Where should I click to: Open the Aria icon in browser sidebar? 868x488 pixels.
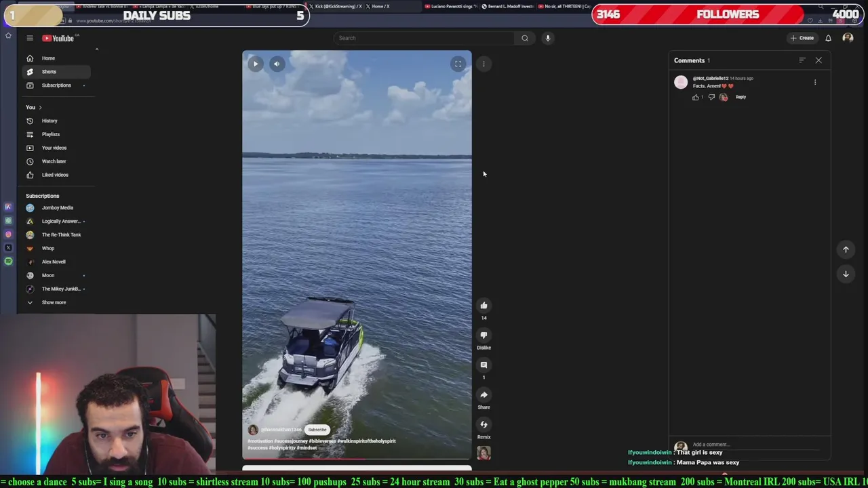click(x=8, y=207)
